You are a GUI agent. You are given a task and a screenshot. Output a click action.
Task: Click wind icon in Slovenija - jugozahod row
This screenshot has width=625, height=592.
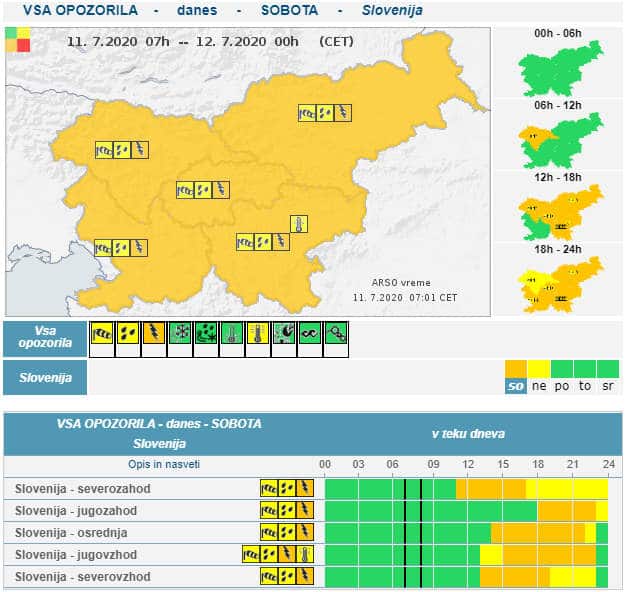(x=269, y=510)
